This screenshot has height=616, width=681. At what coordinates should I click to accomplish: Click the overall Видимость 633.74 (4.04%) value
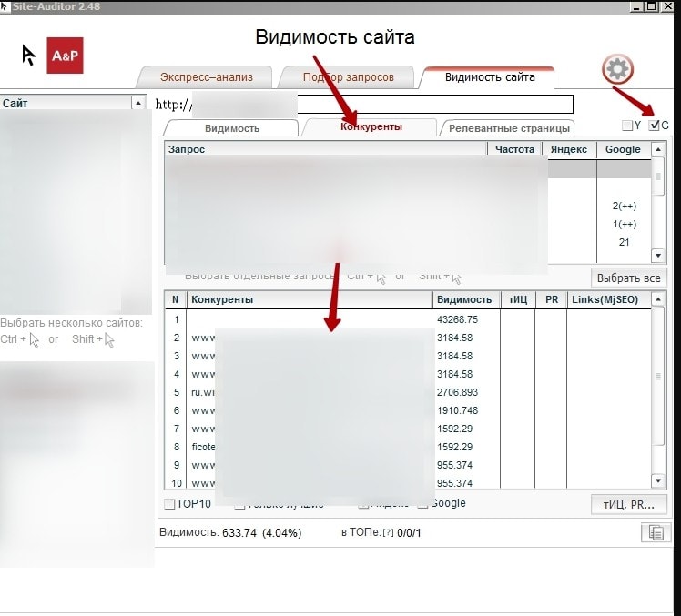pos(262,533)
